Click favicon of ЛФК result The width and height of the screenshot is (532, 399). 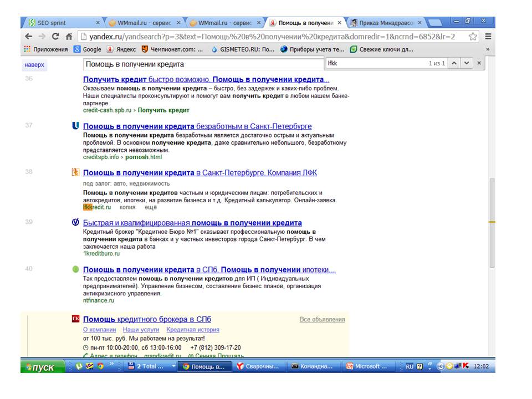point(75,172)
